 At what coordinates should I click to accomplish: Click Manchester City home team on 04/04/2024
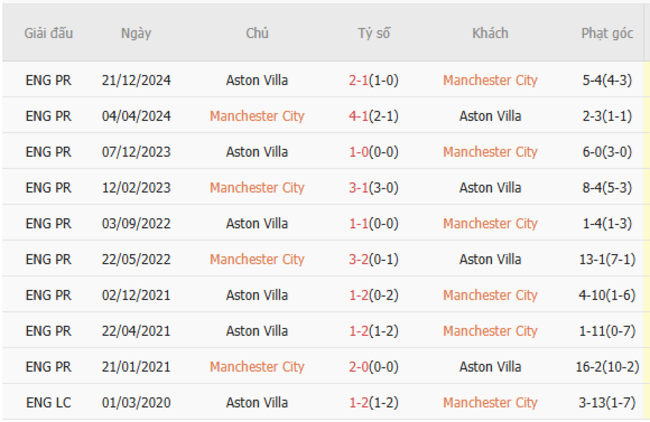257,116
